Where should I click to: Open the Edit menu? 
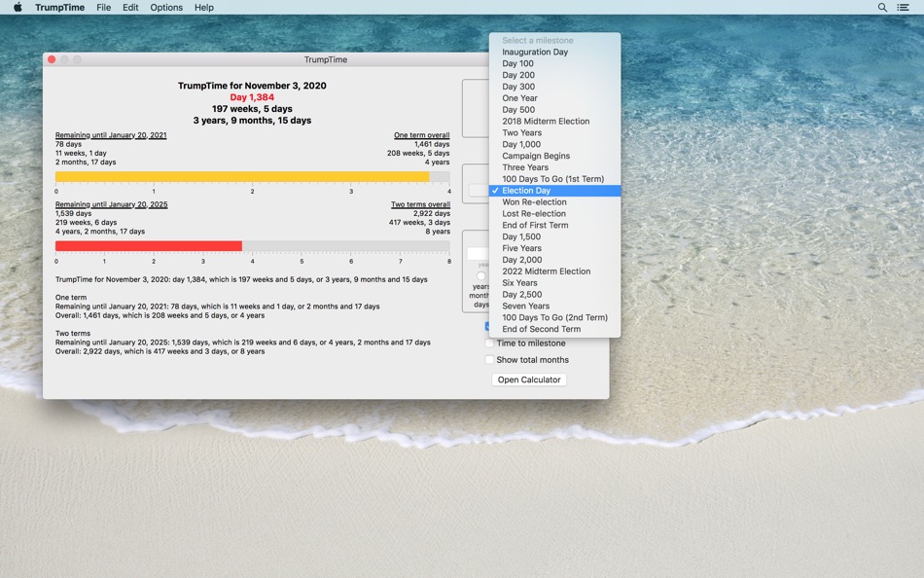[130, 7]
